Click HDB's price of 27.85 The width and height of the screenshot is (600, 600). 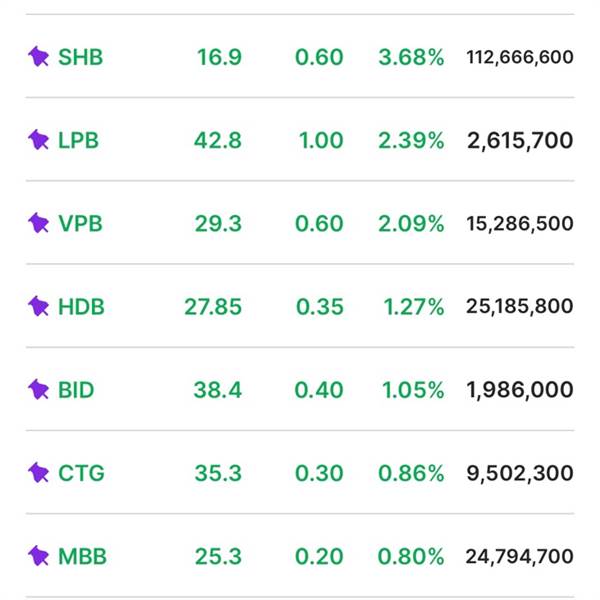[x=213, y=306]
